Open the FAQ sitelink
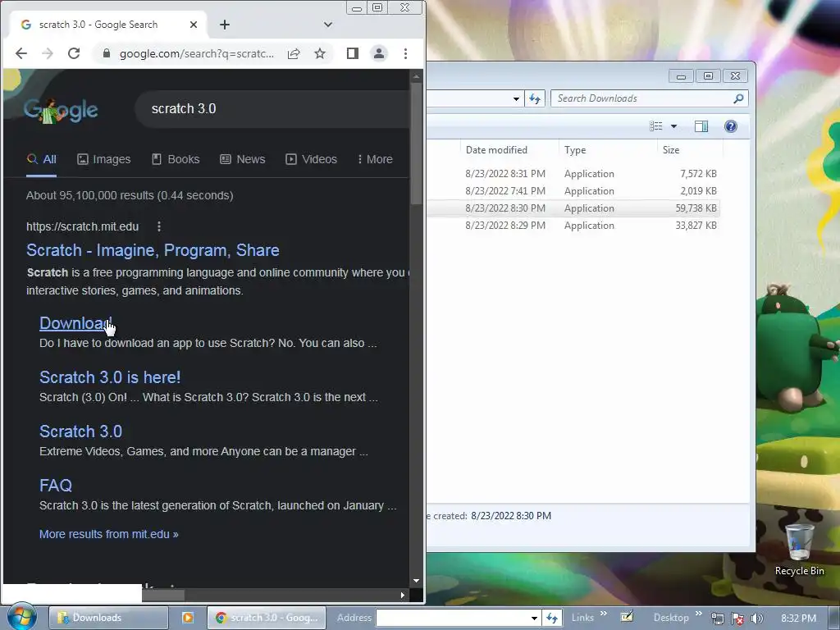 [56, 486]
